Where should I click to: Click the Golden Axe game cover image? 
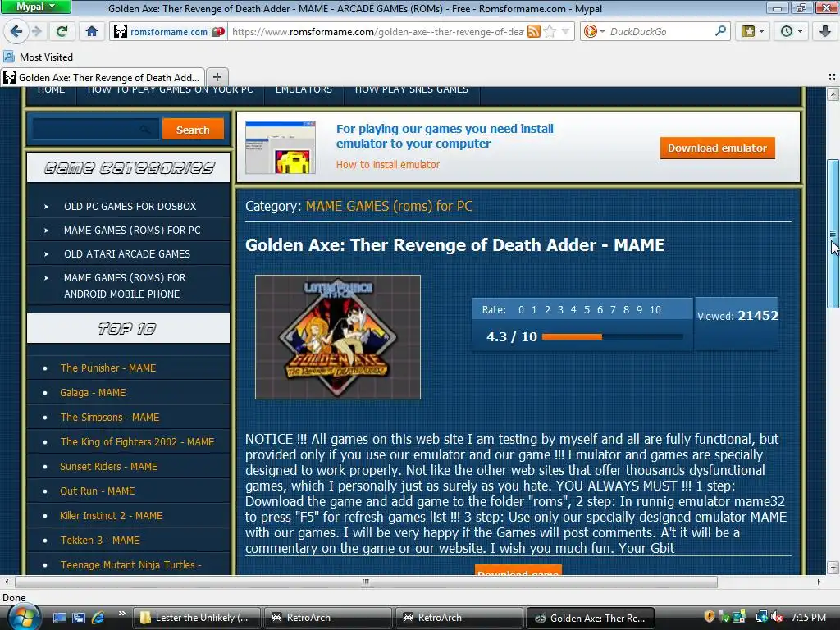[x=338, y=337]
